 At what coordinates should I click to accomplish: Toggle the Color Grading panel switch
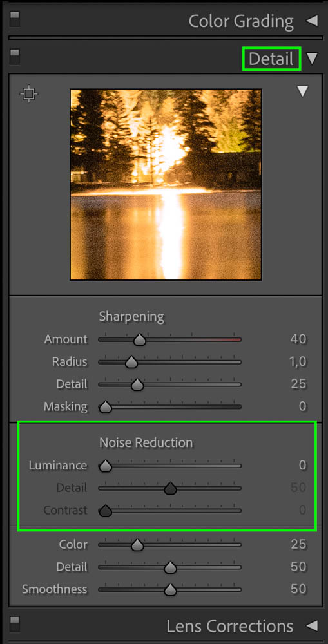coord(15,19)
